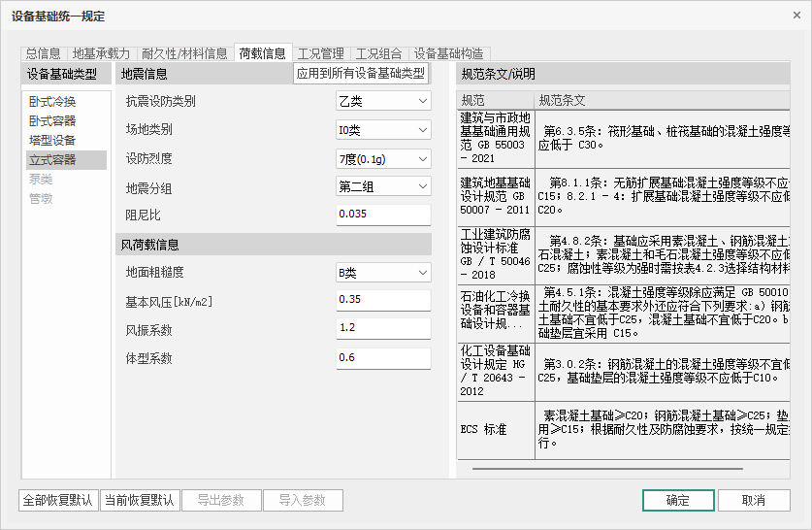
Task: Confirm settings with the 确定 button
Action: (x=677, y=501)
